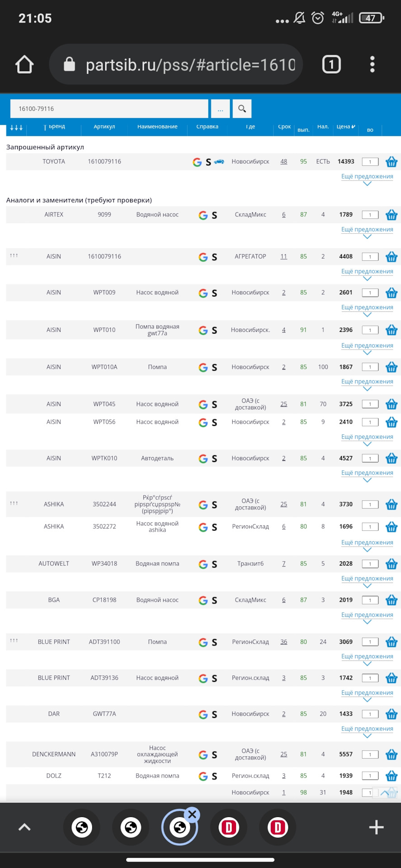Open the browser three-dot menu

[372, 65]
